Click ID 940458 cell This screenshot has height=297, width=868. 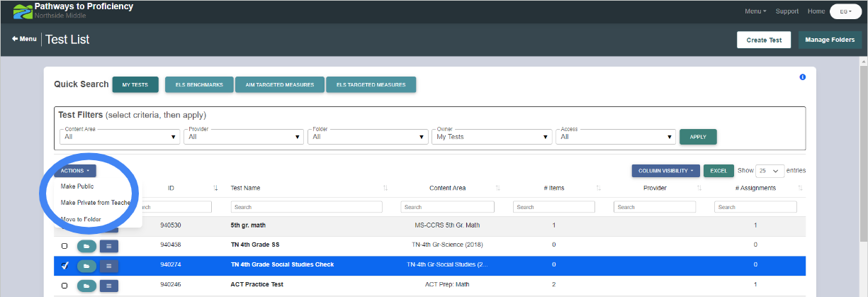click(x=171, y=245)
